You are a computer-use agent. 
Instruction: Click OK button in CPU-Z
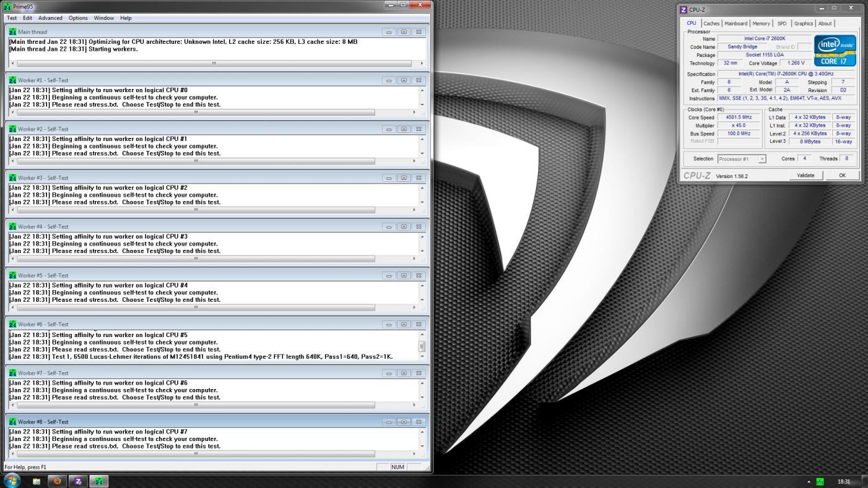[842, 176]
